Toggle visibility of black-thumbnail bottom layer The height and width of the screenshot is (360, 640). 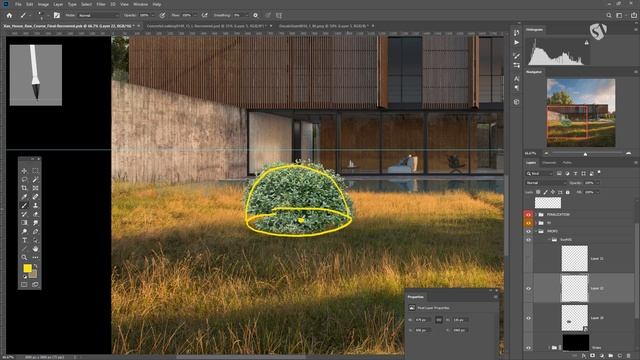528,348
